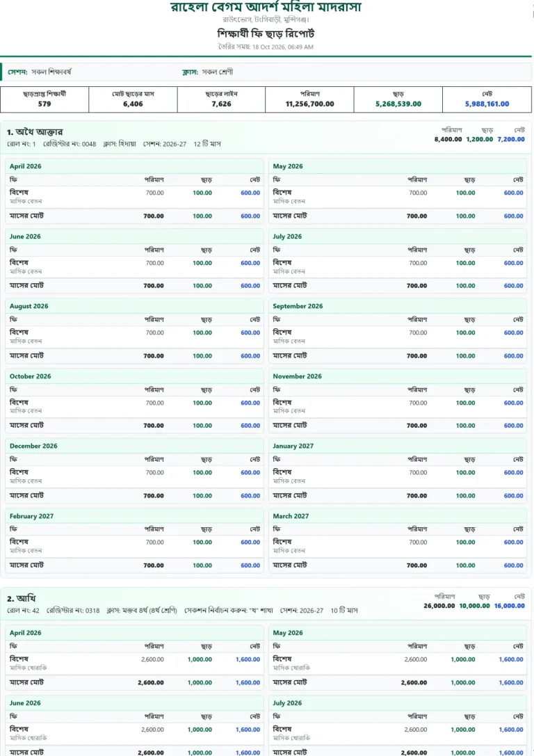Click student discount total 10,000.00
Image resolution: width=534 pixels, height=756 pixels.
tap(474, 606)
